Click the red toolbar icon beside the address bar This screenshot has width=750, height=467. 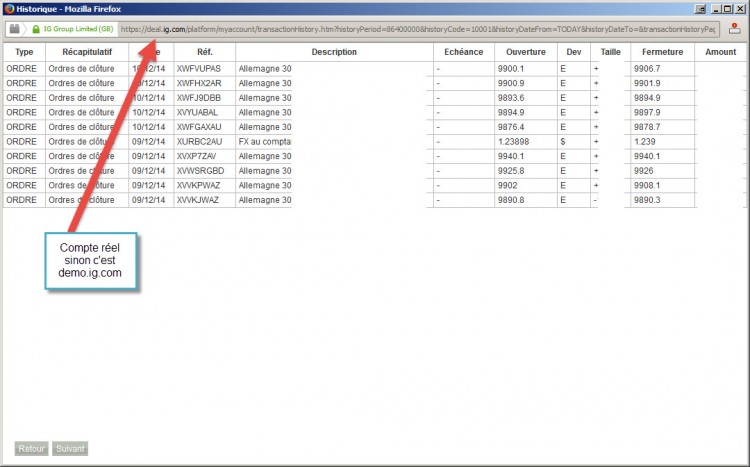coord(734,29)
